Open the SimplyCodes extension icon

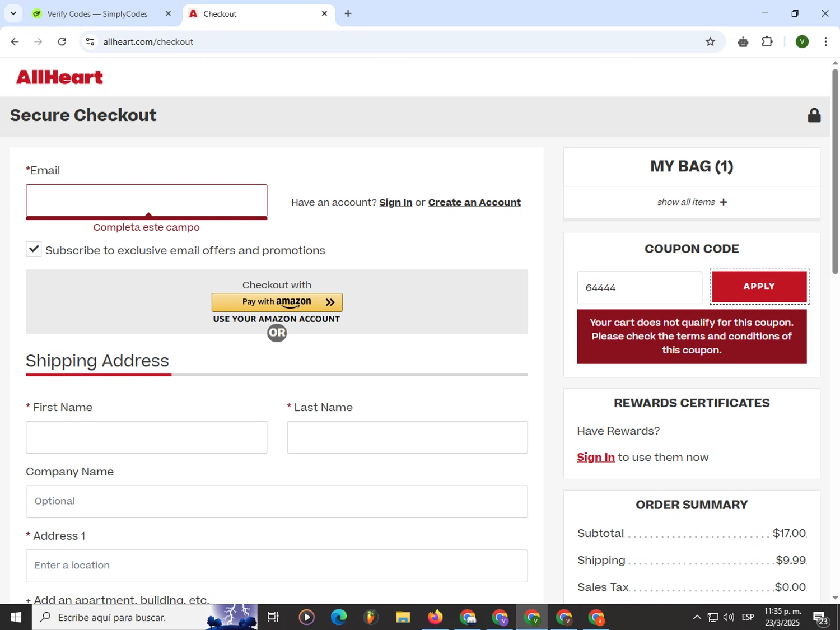[x=743, y=41]
